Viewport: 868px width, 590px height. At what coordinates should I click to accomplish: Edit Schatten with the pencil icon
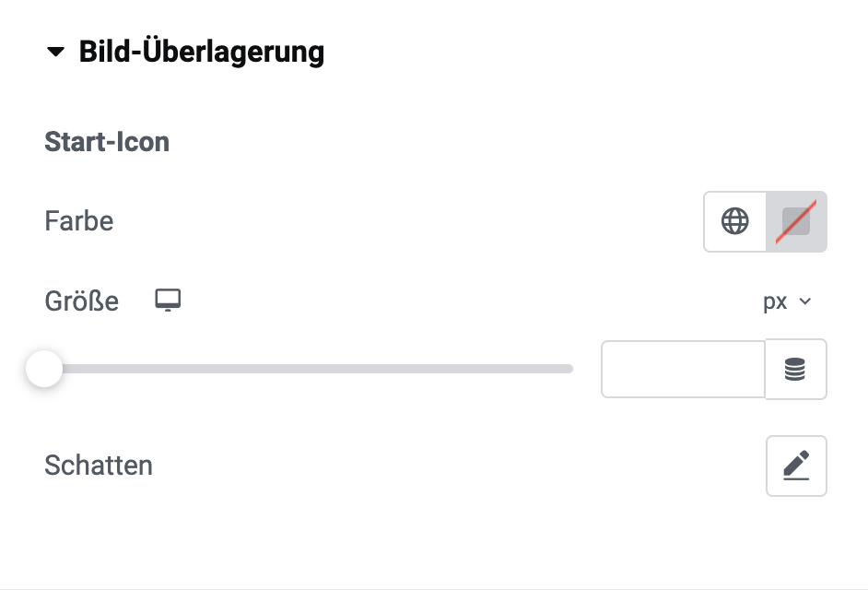pos(797,465)
